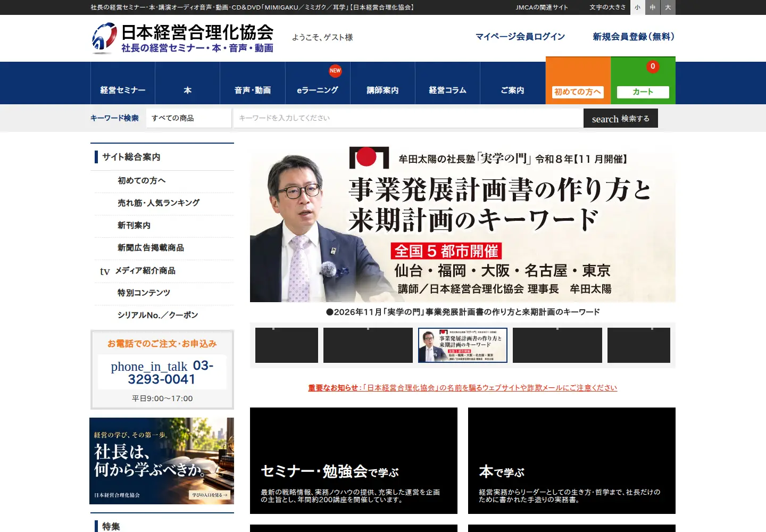Open JMCAの関連サイト menu
The height and width of the screenshot is (532, 766).
(542, 7)
